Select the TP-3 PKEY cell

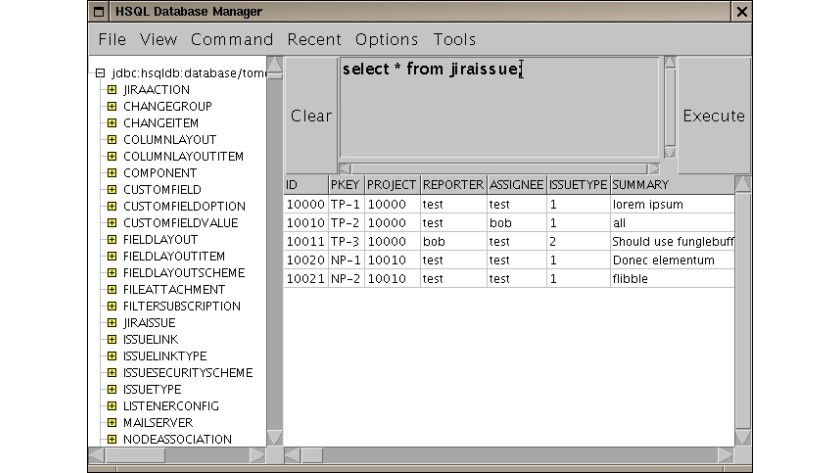click(x=346, y=242)
